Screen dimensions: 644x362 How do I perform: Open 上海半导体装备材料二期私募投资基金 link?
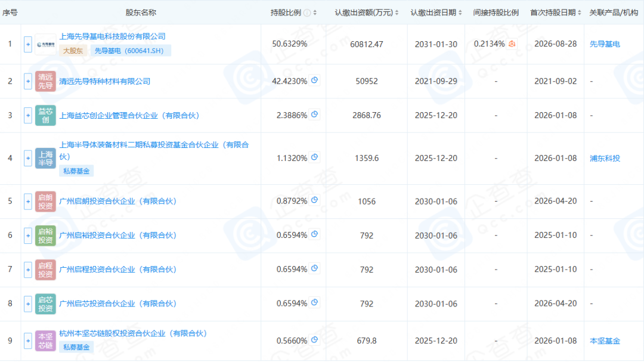pyautogui.click(x=154, y=150)
